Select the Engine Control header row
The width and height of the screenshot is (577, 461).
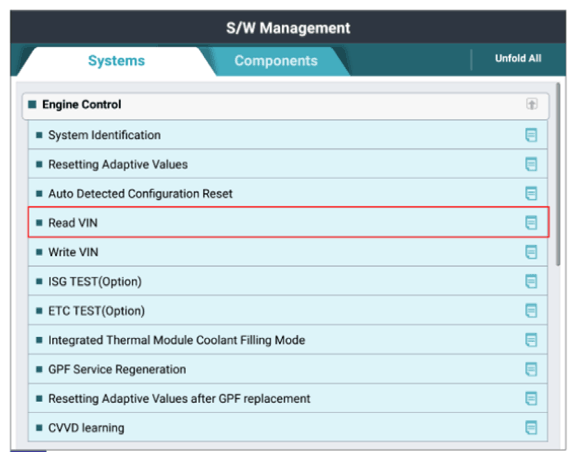286,106
